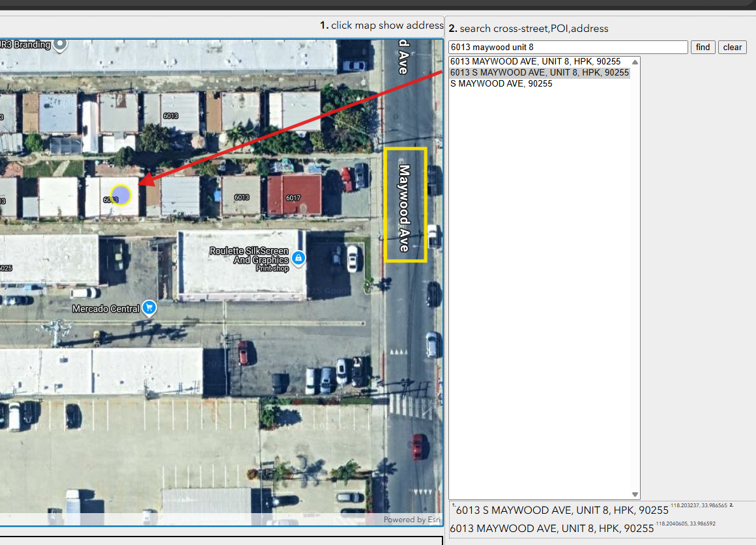Select highlighted '6013 S MAYWOOD AVE' list result
Screen dimensions: 756x545
point(539,73)
